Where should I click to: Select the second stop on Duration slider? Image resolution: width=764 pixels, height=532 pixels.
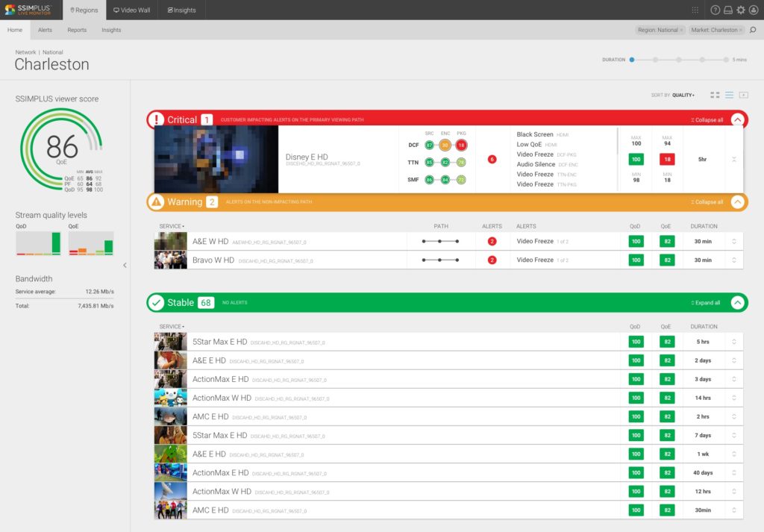pyautogui.click(x=655, y=59)
